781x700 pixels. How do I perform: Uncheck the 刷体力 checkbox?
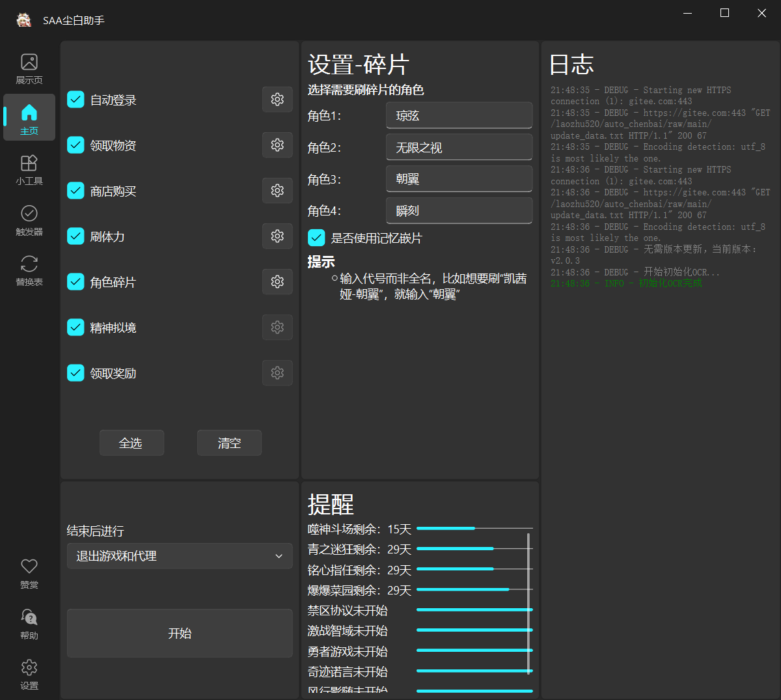tap(75, 236)
